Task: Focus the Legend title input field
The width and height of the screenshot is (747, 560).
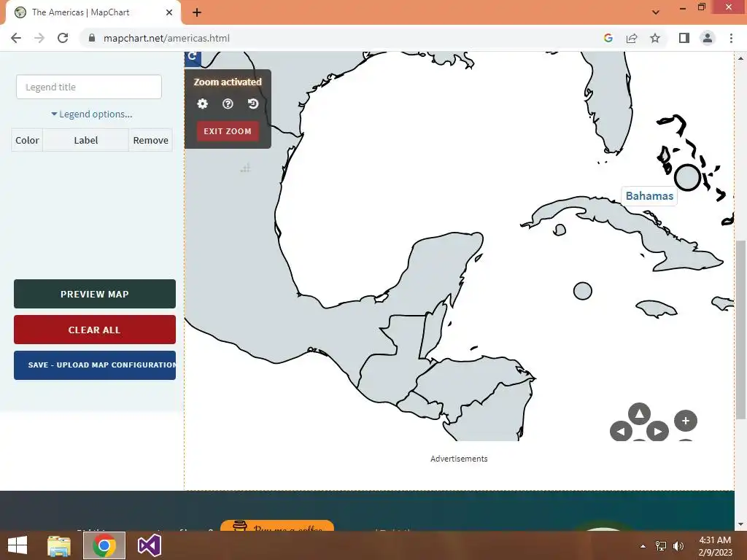Action: 88,87
